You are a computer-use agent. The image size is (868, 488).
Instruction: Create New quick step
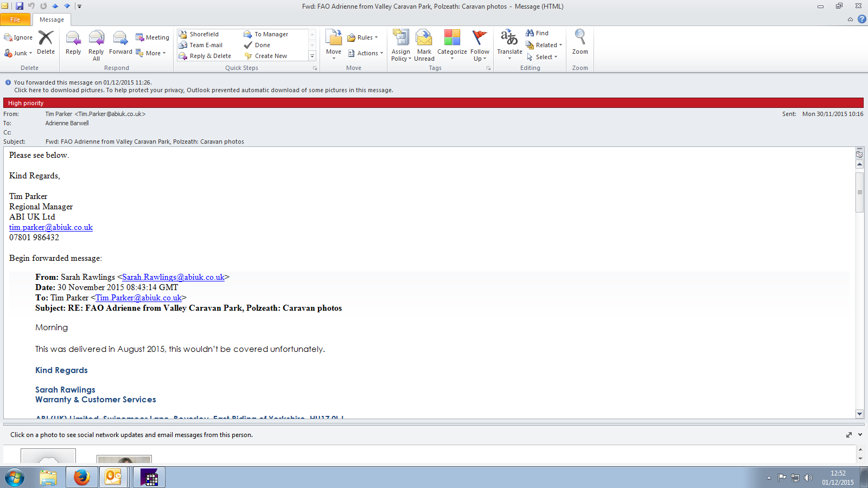tap(266, 56)
